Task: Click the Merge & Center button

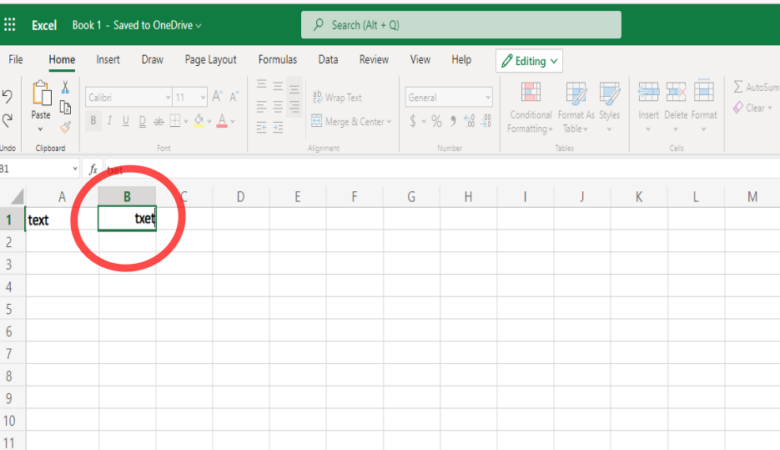Action: tap(350, 121)
